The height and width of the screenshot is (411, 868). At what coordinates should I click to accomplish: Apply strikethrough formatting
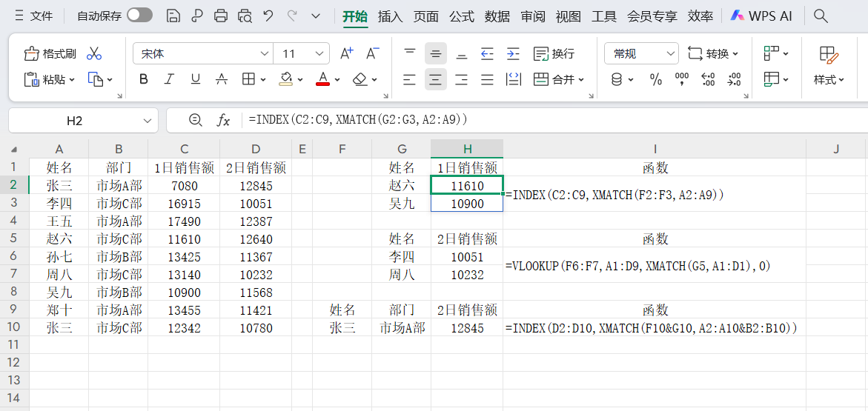(x=221, y=79)
